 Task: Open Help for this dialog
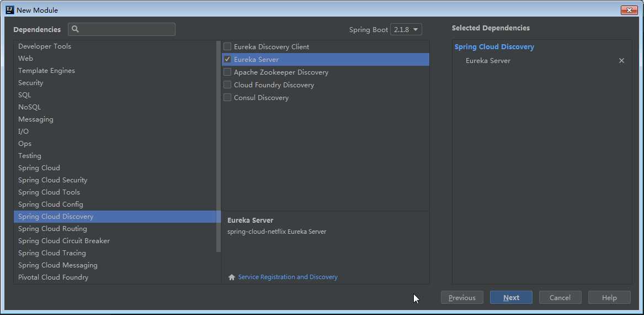(x=609, y=298)
